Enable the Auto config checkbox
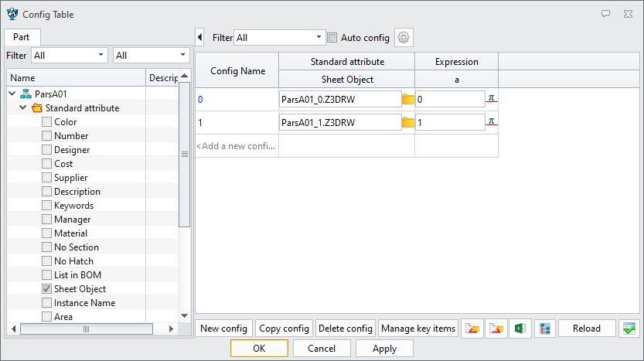Screen dimensions: 644x361 (332, 37)
